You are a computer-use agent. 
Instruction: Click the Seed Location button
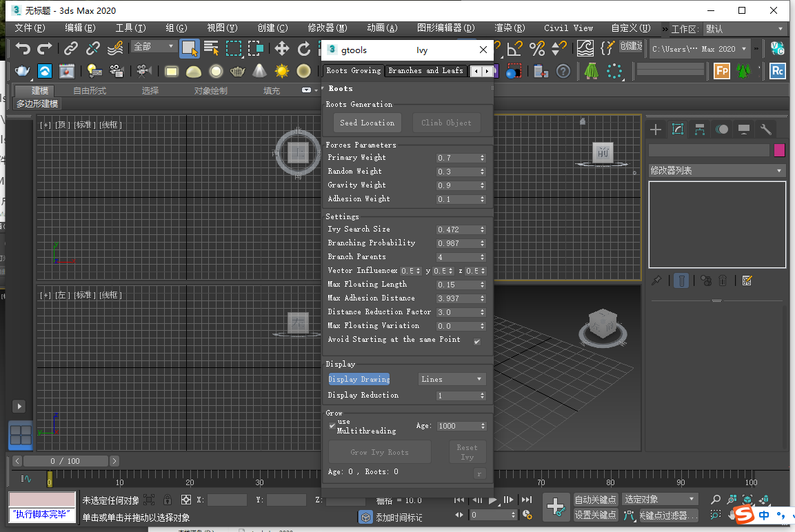click(367, 123)
